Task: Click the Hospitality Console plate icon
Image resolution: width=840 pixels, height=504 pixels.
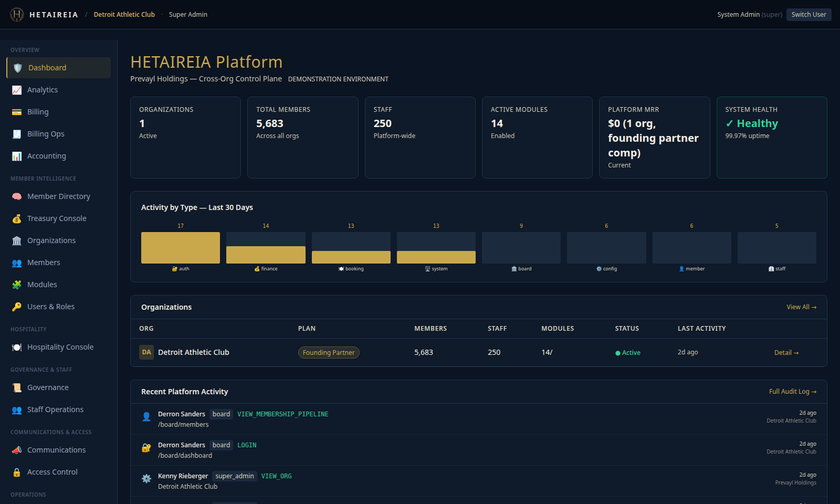Action: [x=17, y=347]
